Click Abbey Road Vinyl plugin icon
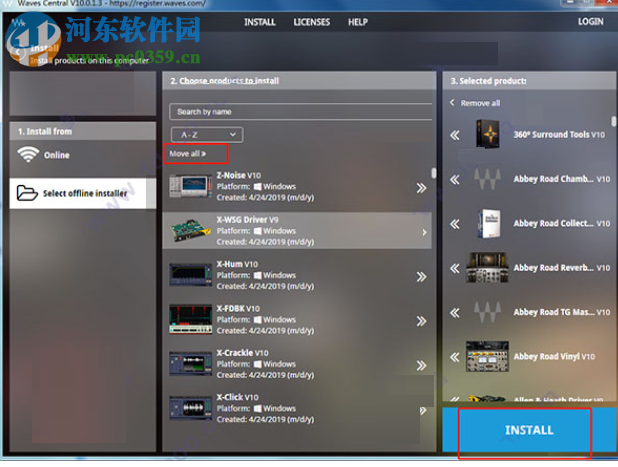The height and width of the screenshot is (467, 618). (x=487, y=356)
